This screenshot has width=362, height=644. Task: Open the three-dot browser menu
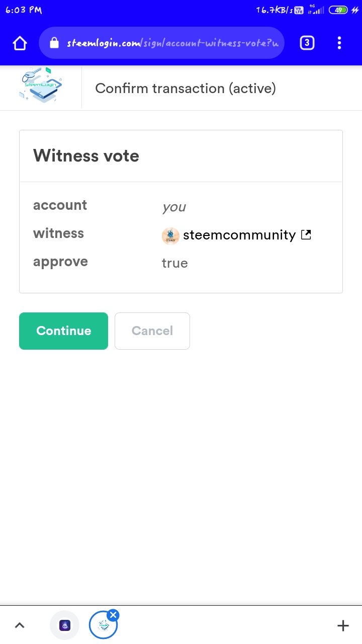(x=339, y=43)
